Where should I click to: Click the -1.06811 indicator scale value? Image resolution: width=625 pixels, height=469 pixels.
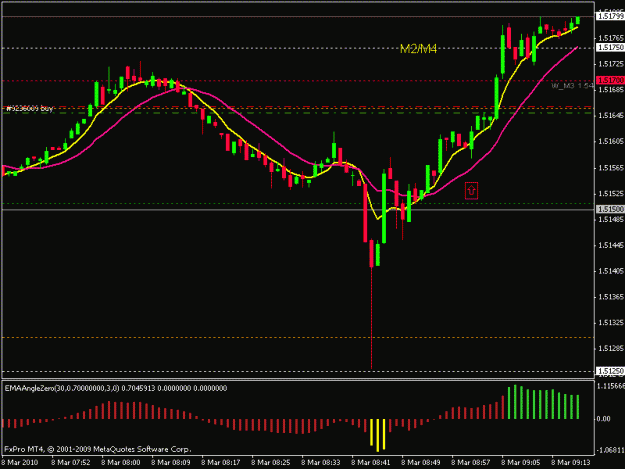(611, 450)
